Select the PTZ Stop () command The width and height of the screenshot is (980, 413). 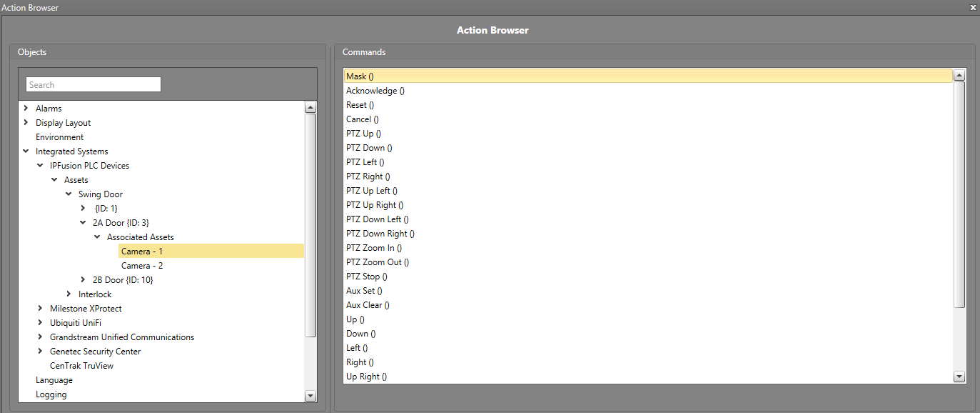pos(366,277)
